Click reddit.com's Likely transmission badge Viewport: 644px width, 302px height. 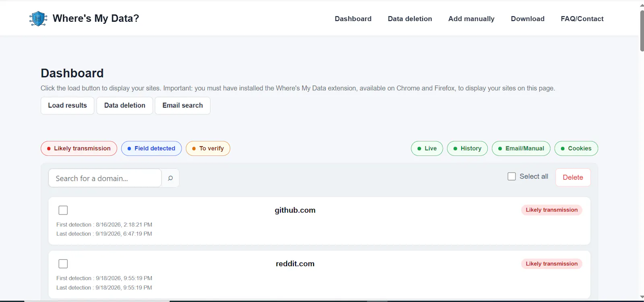pyautogui.click(x=551, y=264)
